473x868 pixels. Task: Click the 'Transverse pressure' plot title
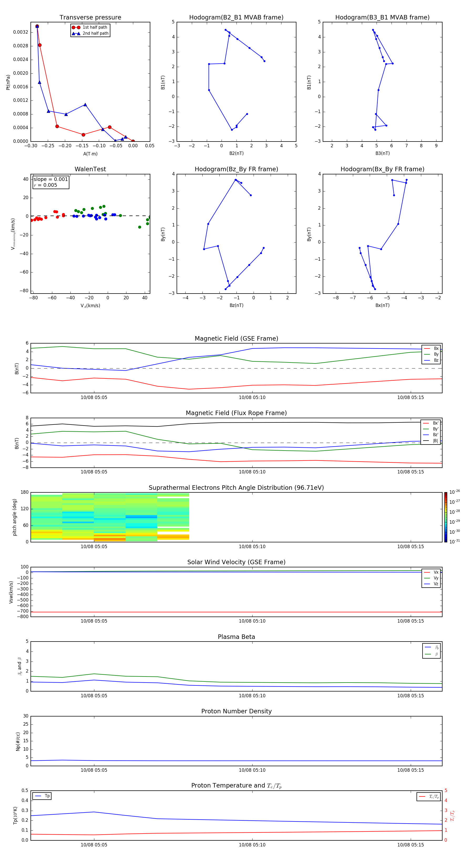pos(90,18)
